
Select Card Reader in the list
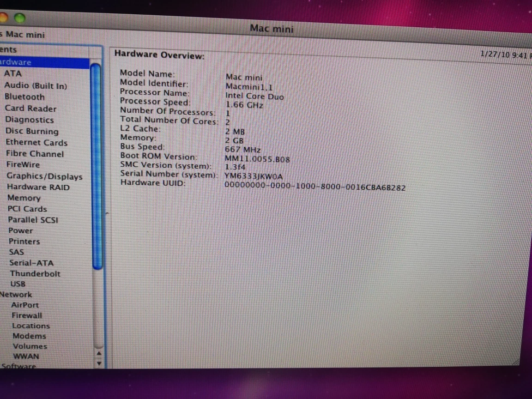point(30,109)
